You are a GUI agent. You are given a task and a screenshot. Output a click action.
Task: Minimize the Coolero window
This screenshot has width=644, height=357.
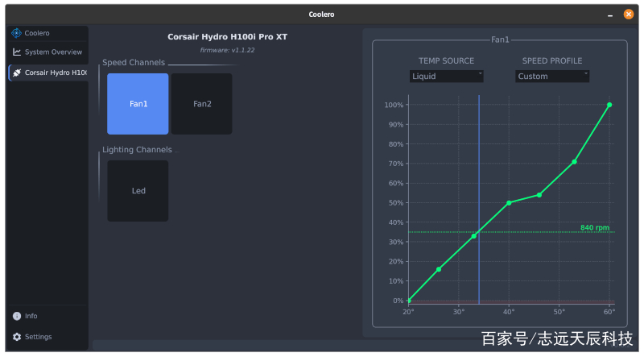[x=610, y=15]
